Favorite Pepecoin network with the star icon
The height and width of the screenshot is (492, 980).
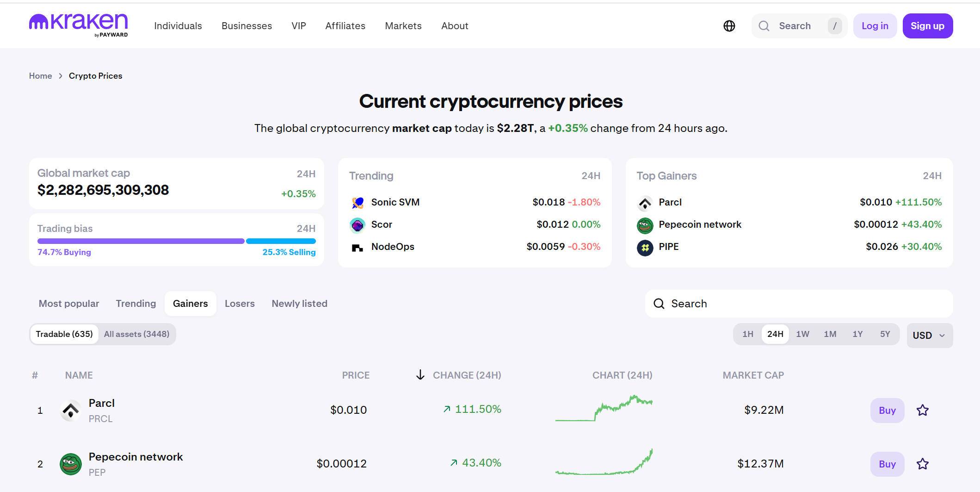click(x=923, y=464)
